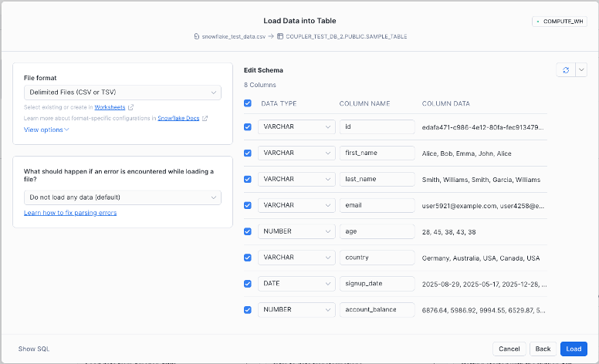Open Learn how to fix parsing errors link
This screenshot has height=364, width=599.
[x=70, y=212]
